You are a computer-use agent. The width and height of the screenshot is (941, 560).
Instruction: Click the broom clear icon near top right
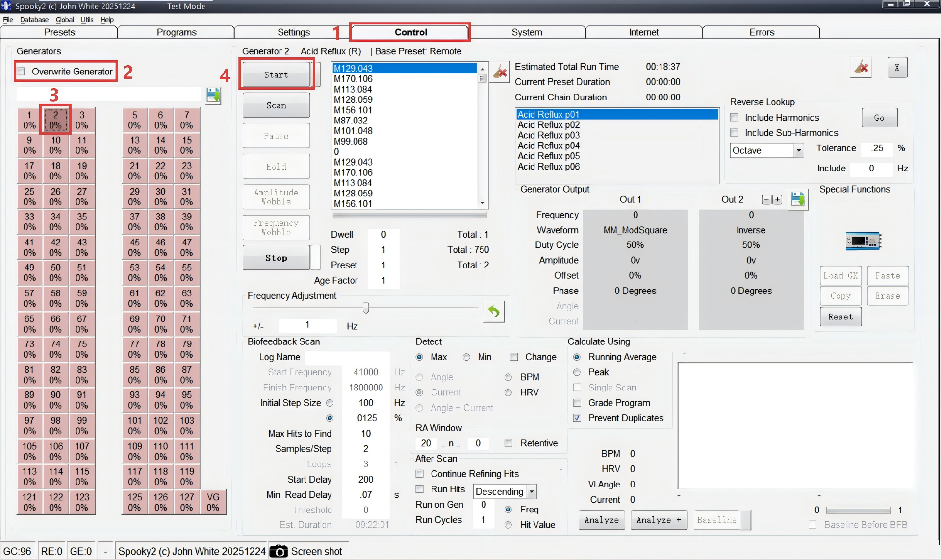click(x=861, y=68)
